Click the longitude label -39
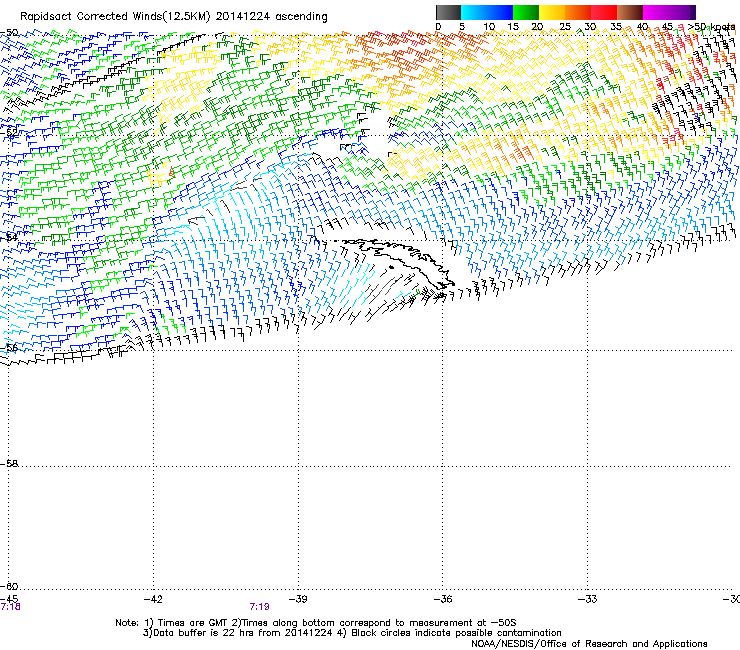740x650 pixels. coord(298,599)
